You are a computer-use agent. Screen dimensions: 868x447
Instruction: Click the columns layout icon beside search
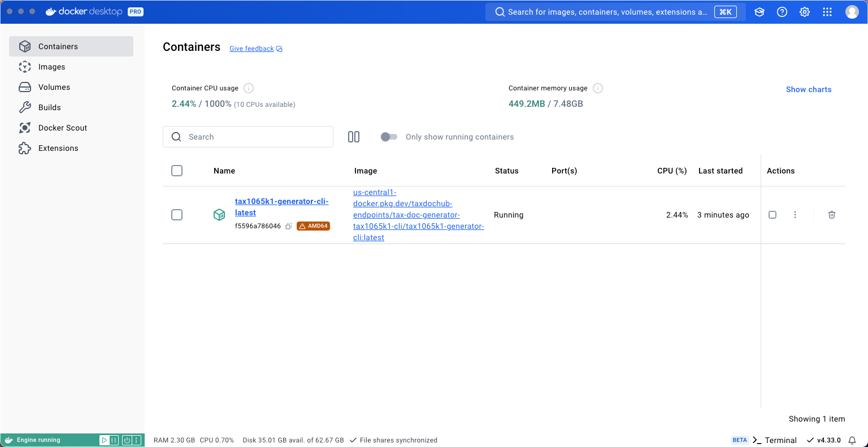pyautogui.click(x=354, y=137)
